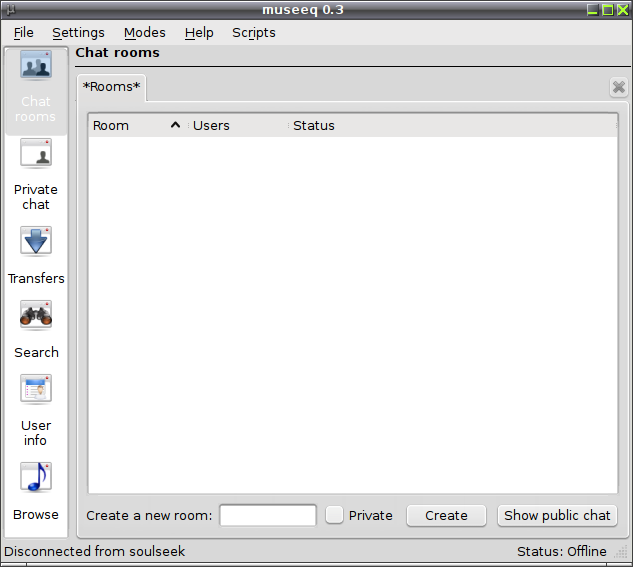Open the Scripts menu
Screen dimensions: 633x567
click(254, 33)
